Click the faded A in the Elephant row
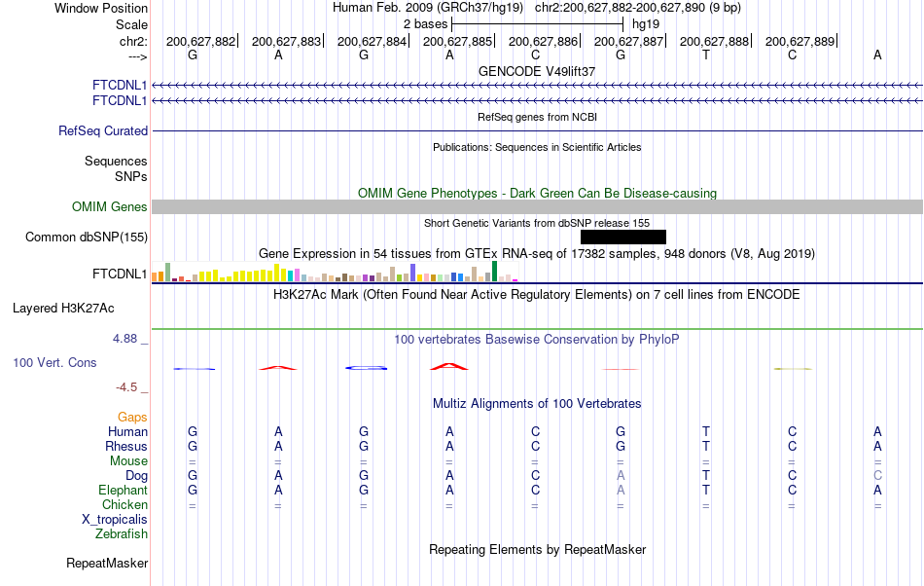 click(x=621, y=490)
